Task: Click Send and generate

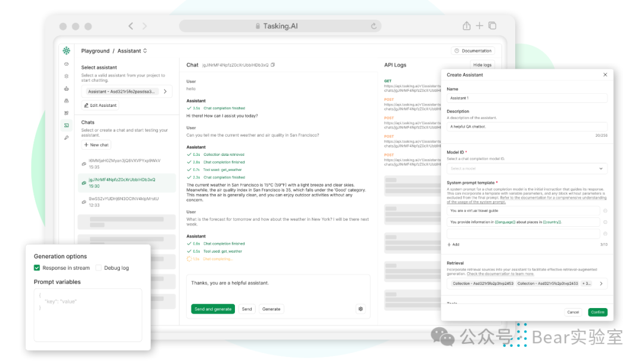Action: point(213,309)
